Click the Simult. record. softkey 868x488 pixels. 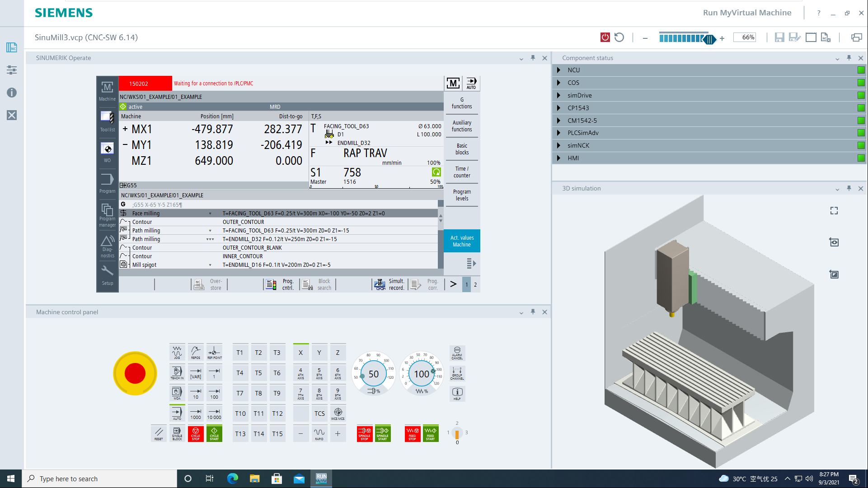(390, 284)
